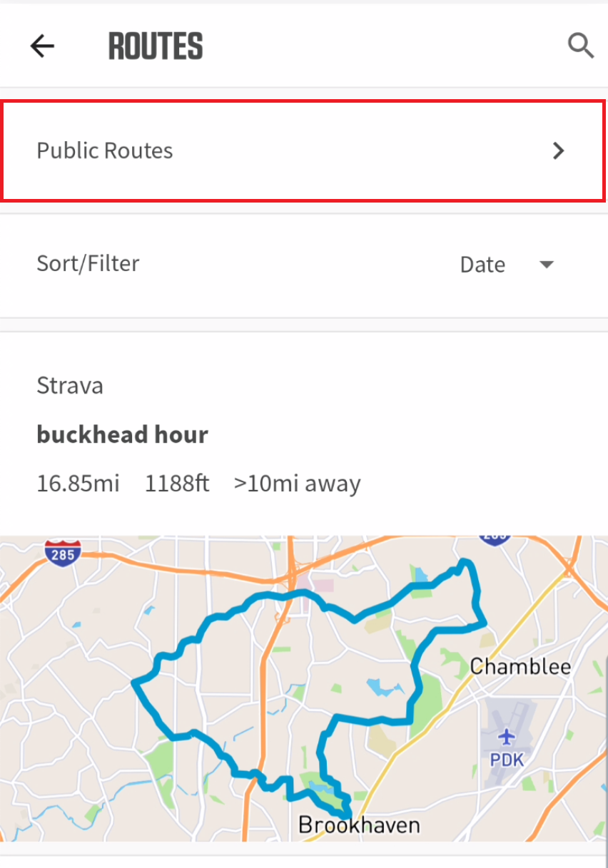This screenshot has height=868, width=608.
Task: Click the Strava source label
Action: [x=70, y=386]
